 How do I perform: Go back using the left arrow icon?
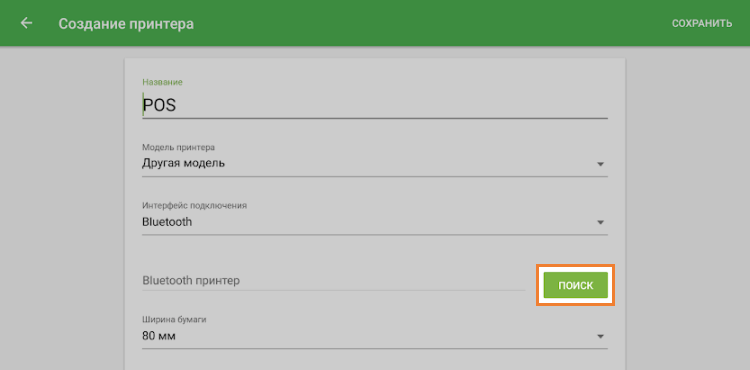click(26, 23)
